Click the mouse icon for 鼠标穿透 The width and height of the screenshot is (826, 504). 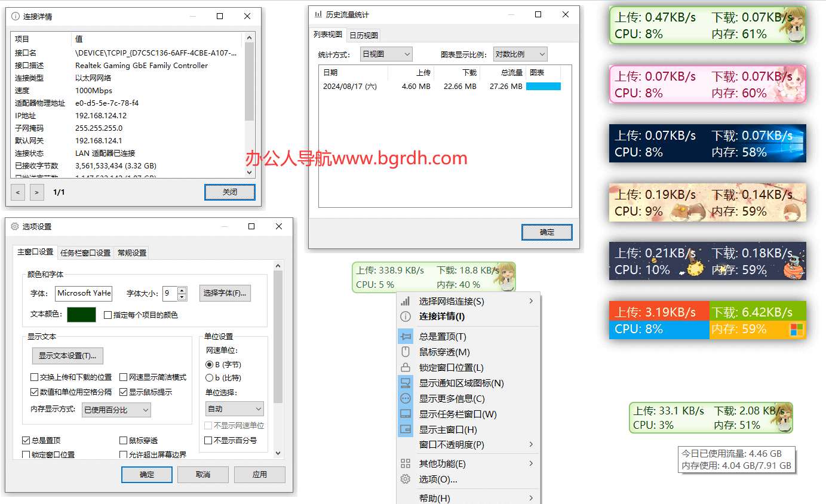pos(406,352)
